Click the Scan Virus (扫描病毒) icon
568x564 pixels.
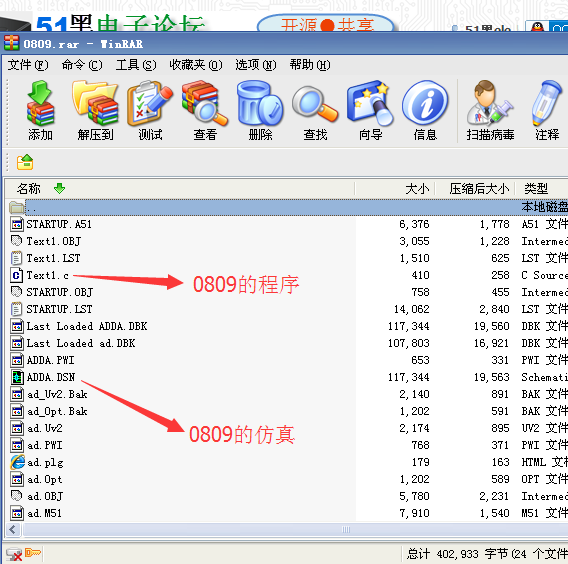tap(490, 103)
